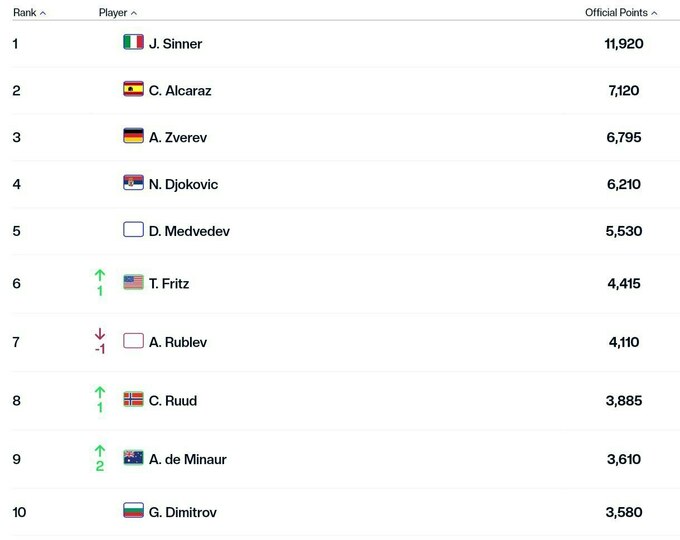Viewport: 680px width, 540px height.
Task: Click the Serbian flag beside N. Djokovic
Action: (133, 184)
